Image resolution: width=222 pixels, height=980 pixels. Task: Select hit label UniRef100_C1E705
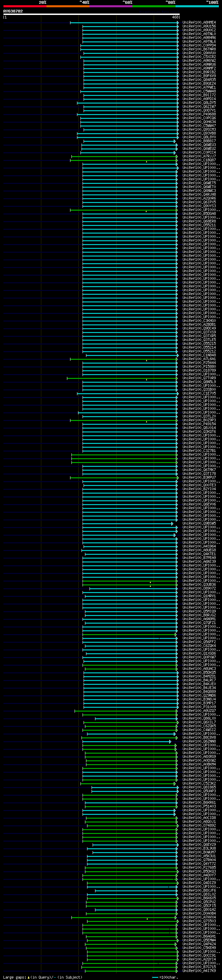tap(199, 394)
